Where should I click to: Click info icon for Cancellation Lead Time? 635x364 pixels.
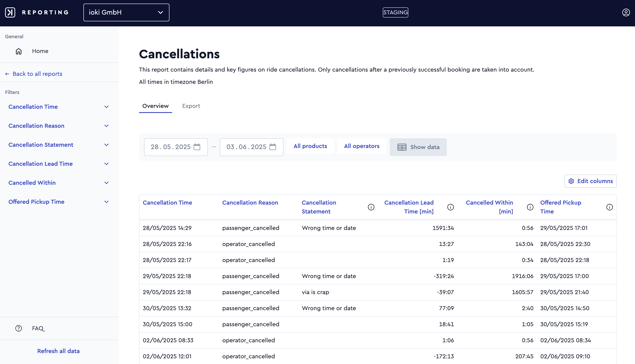(450, 207)
